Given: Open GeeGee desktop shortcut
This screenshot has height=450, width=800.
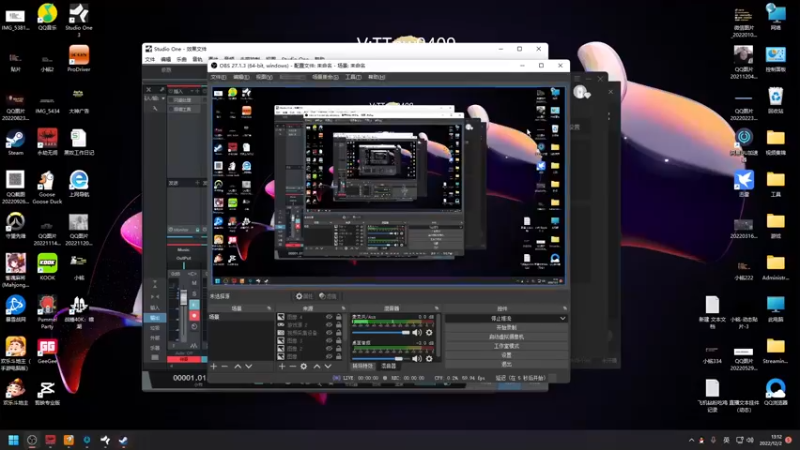Looking at the screenshot, I should point(47,351).
